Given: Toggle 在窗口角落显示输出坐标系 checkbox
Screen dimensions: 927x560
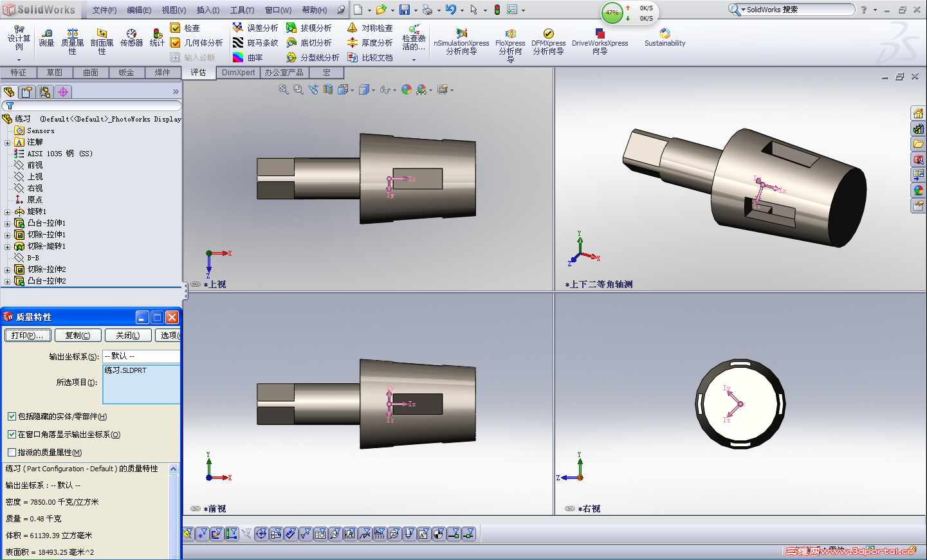Looking at the screenshot, I should 12,435.
